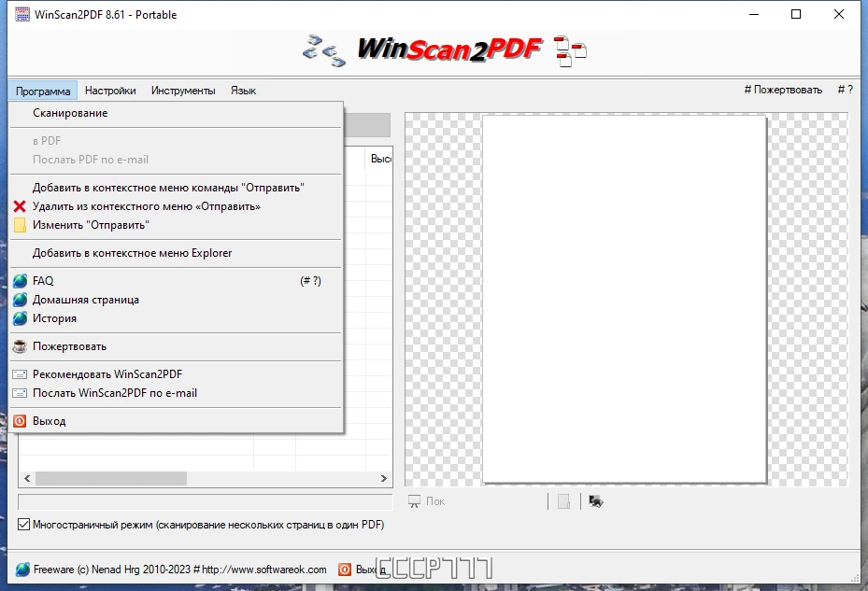Viewport: 868px width, 591px height.
Task: Click envelope icon beside Рекомендовать WinScan2PDF
Action: [20, 374]
